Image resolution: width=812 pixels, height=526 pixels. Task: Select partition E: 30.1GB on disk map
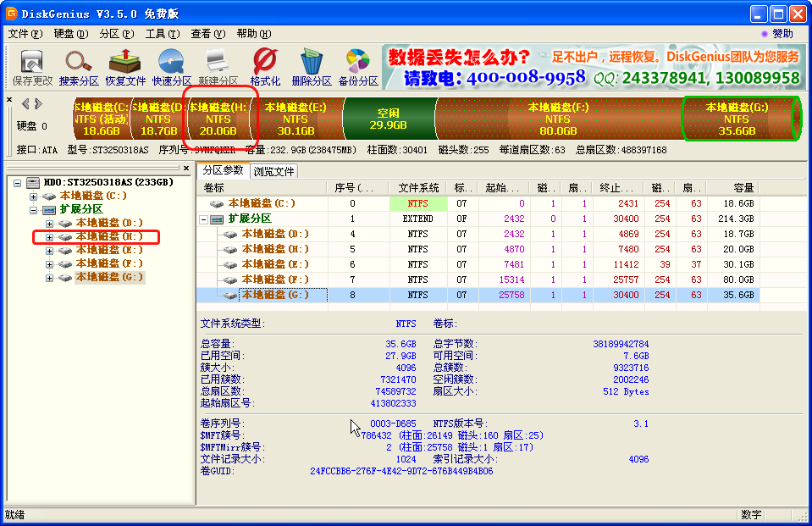[296, 119]
